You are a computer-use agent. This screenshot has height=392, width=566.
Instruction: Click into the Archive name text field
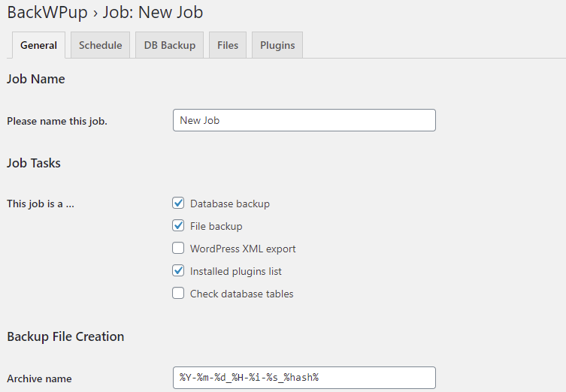click(x=304, y=378)
